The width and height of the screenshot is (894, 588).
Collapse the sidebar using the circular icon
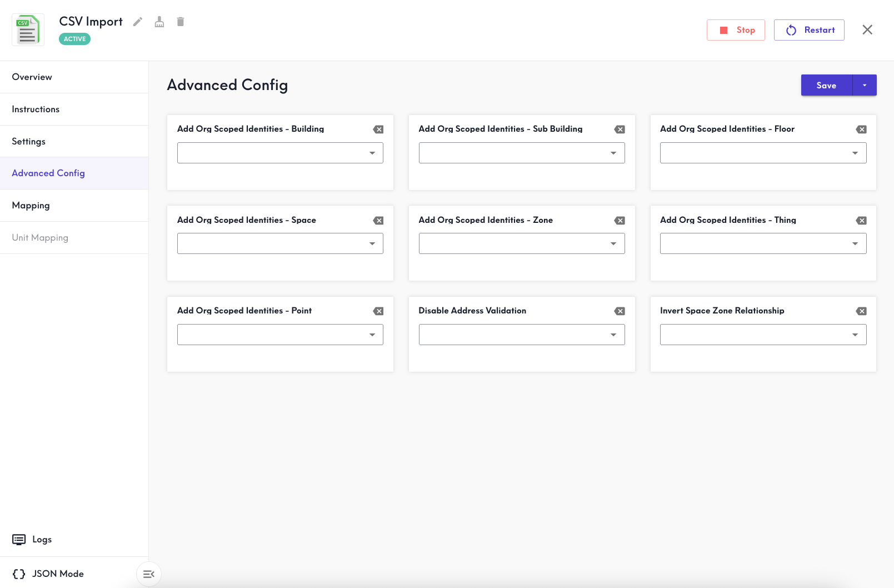[148, 574]
